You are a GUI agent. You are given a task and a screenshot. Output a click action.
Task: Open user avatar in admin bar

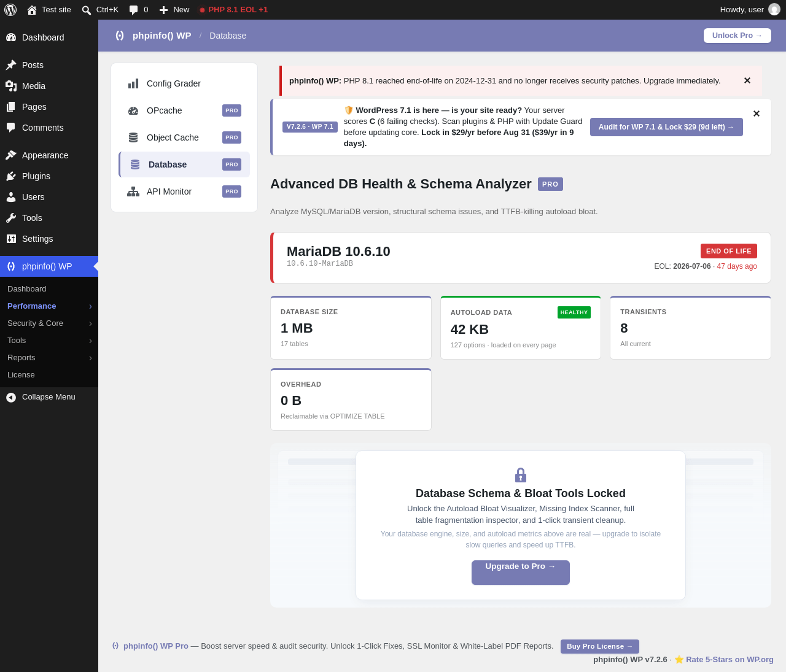click(774, 10)
